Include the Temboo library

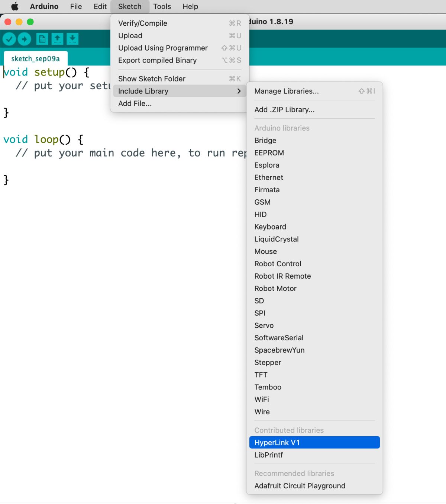click(314, 387)
